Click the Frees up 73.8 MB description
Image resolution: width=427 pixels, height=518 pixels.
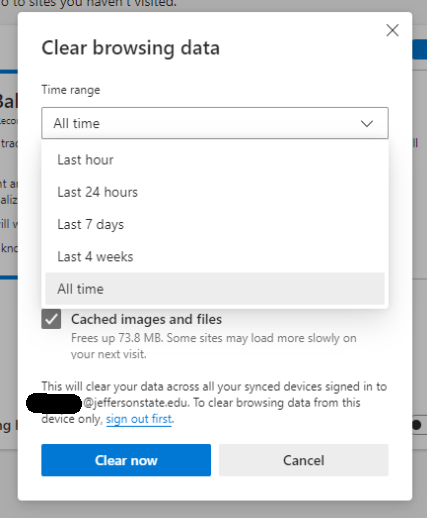point(213,346)
